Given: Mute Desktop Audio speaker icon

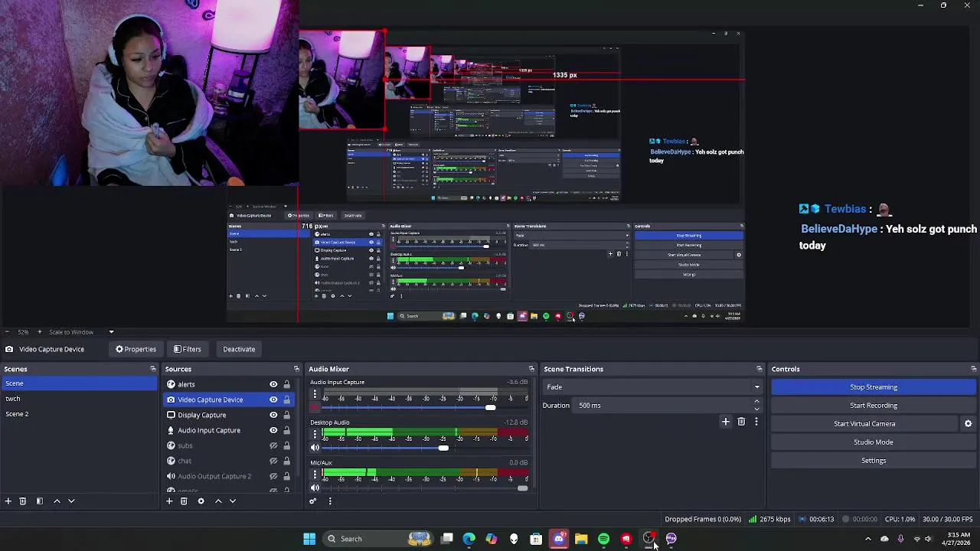Looking at the screenshot, I should [315, 448].
